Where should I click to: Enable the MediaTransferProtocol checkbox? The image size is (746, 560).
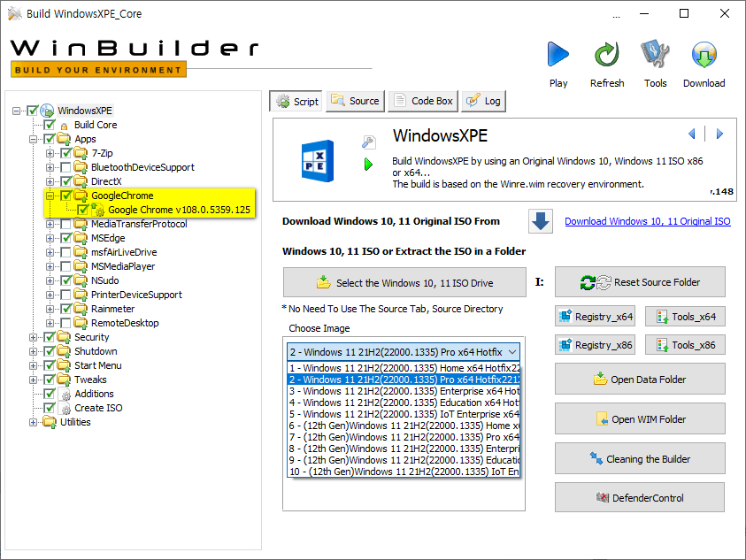[x=66, y=224]
